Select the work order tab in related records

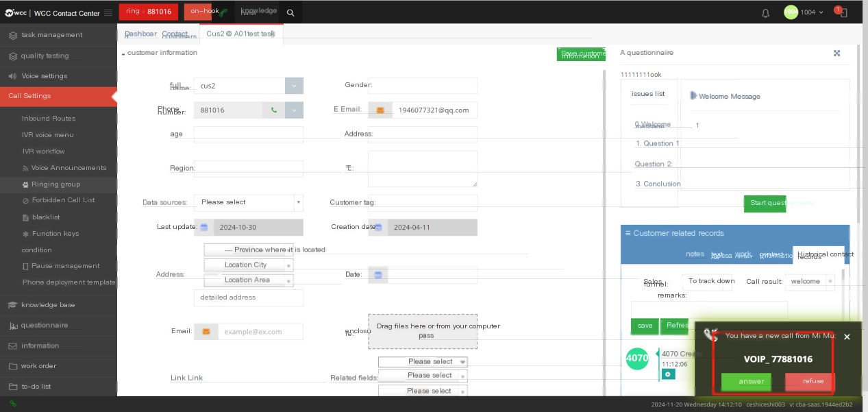[744, 255]
